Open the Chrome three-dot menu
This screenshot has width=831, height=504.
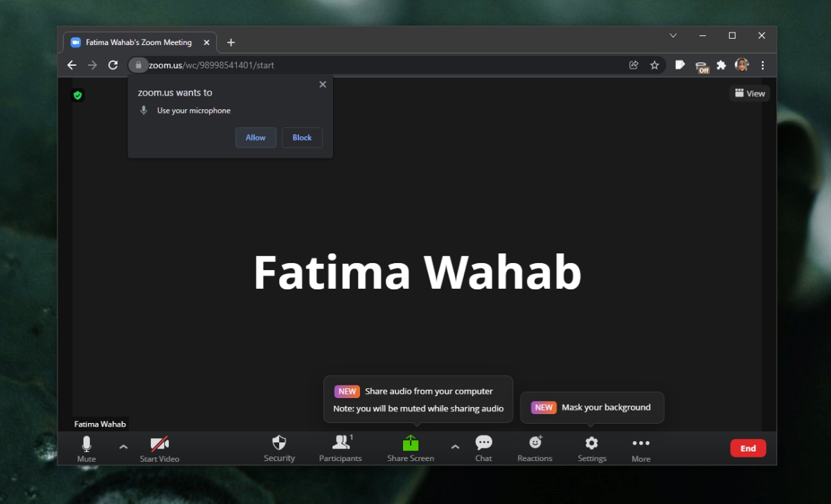(762, 64)
